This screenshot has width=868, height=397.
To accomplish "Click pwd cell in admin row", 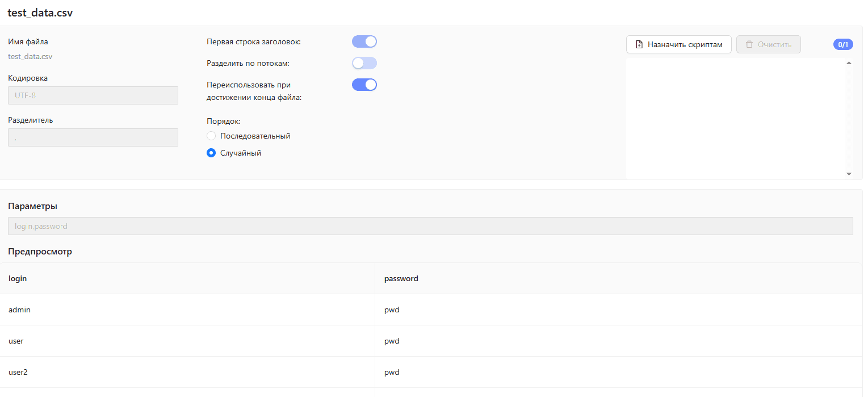I will (x=619, y=310).
